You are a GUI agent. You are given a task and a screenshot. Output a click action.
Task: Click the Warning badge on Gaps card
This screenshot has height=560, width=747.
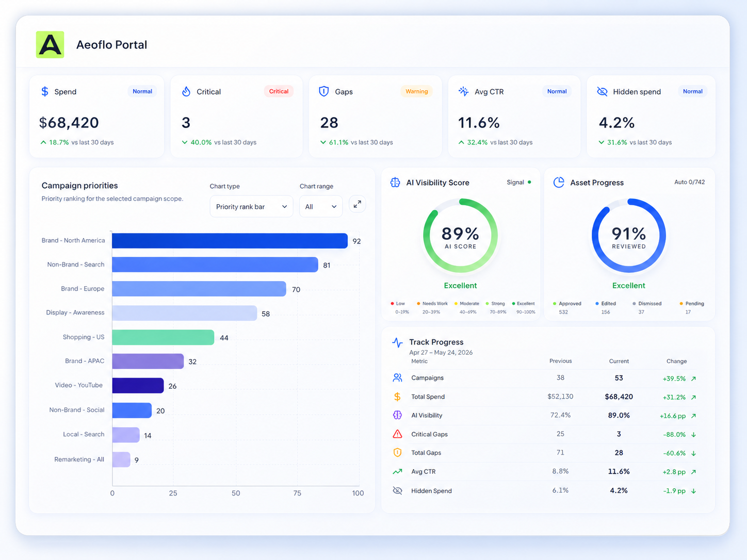click(416, 91)
